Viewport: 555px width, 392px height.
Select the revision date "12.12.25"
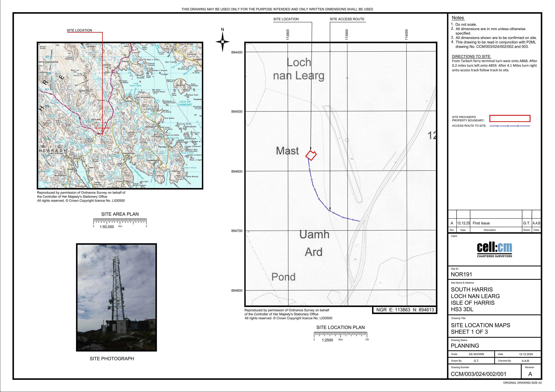[463, 223]
